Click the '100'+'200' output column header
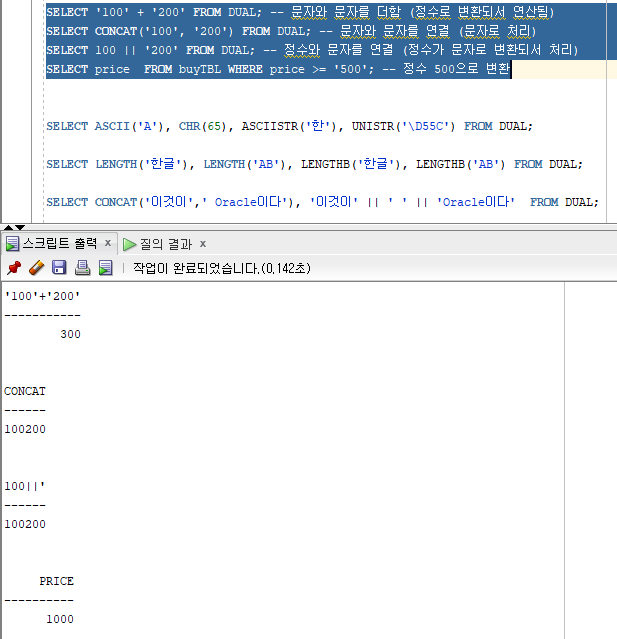Image resolution: width=617 pixels, height=639 pixels. [x=42, y=296]
